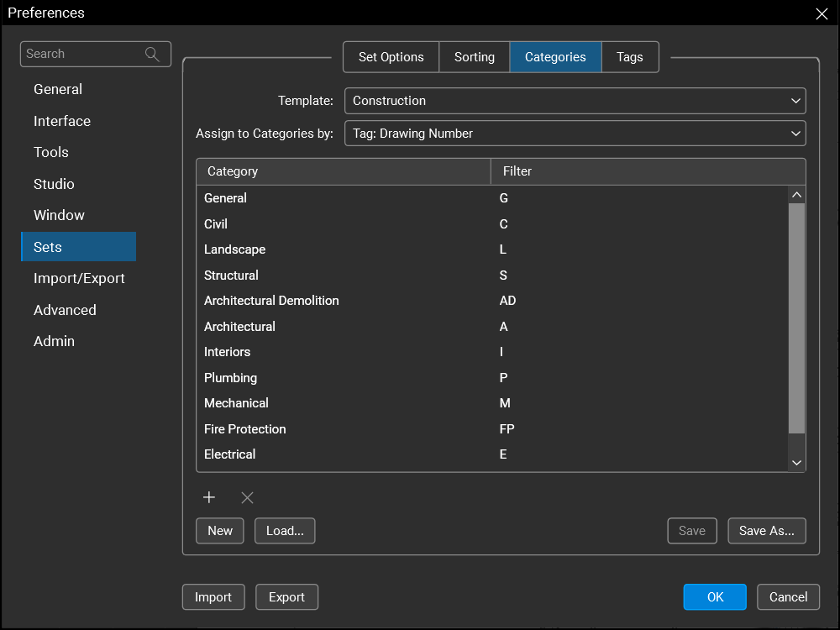Screen dimensions: 840x630
Task: Click the Save As... button
Action: coord(766,531)
